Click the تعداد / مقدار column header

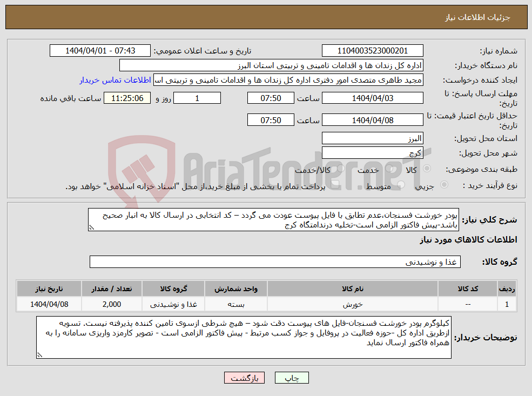pyautogui.click(x=112, y=289)
